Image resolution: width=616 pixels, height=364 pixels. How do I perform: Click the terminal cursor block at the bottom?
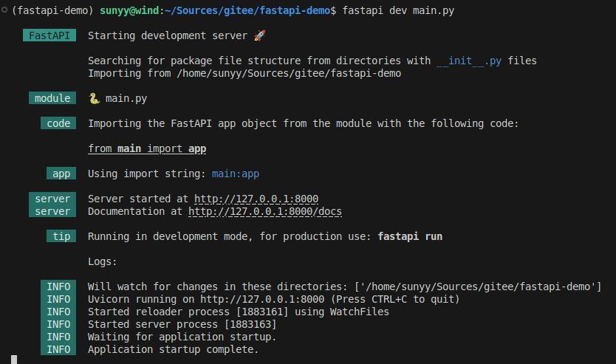tap(14, 360)
